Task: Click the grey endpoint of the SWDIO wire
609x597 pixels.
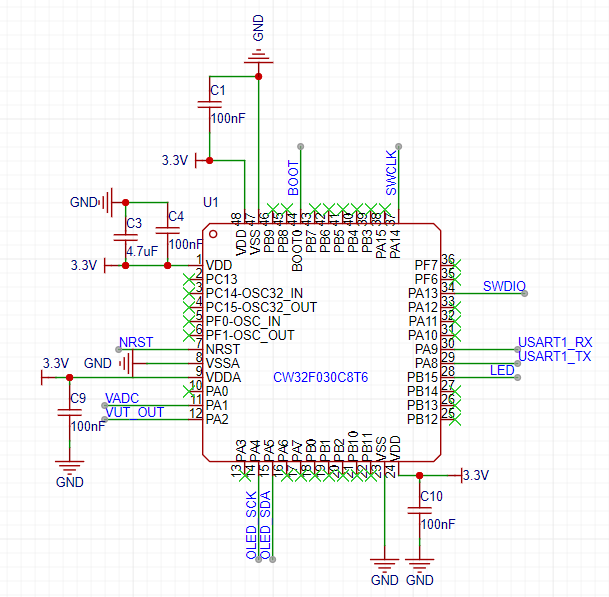Action: tap(524, 294)
